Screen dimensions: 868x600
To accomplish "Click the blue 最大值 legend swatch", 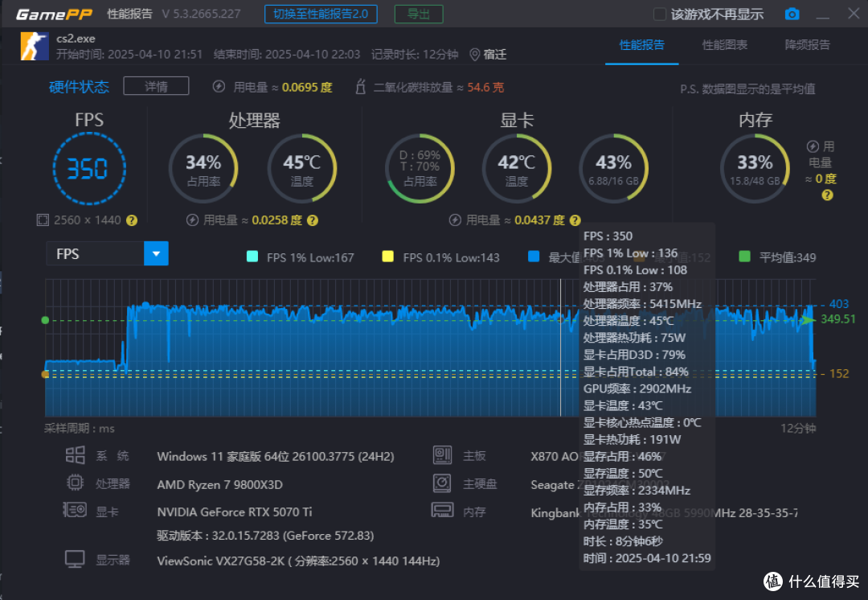I will pos(534,257).
